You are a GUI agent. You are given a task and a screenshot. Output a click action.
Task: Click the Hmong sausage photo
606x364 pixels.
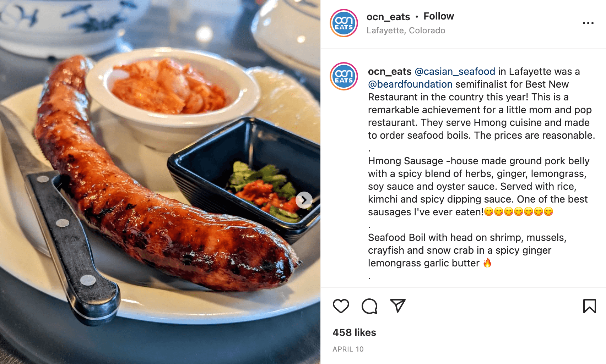(x=160, y=182)
